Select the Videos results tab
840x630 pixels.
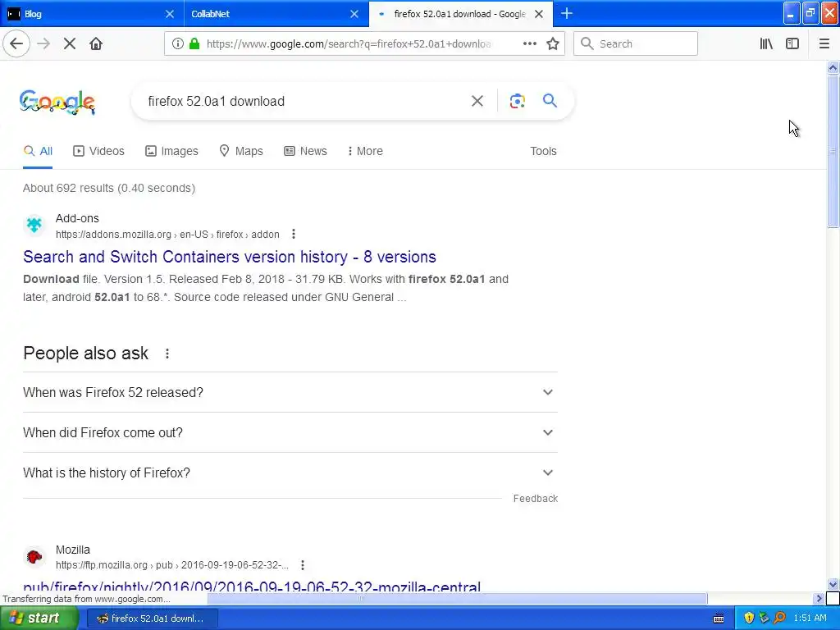(98, 151)
